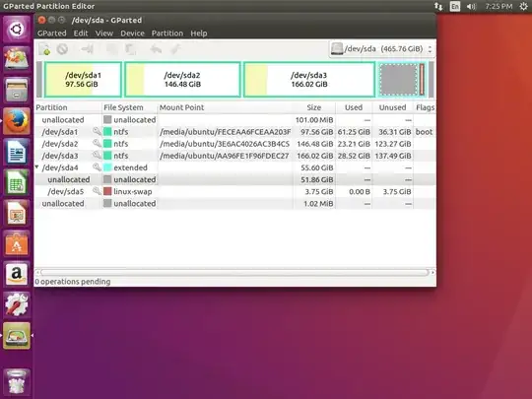Click the New partition toolbar icon
The width and height of the screenshot is (532, 399).
[44, 49]
